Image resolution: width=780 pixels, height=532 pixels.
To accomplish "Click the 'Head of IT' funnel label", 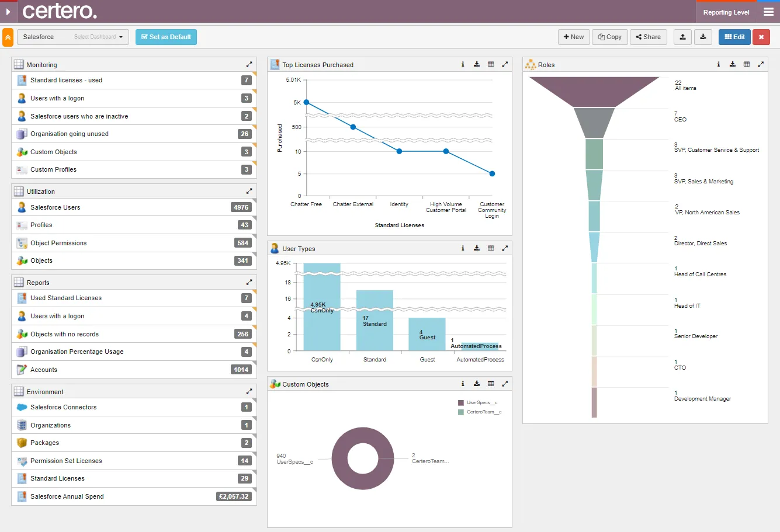I will 687,306.
